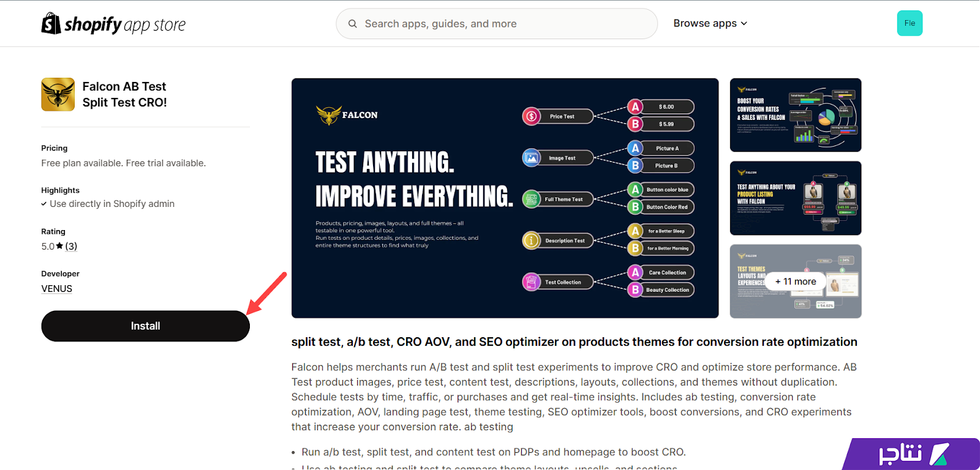Click the Shopify bag logo icon
Viewport: 980px width, 470px height.
click(51, 23)
